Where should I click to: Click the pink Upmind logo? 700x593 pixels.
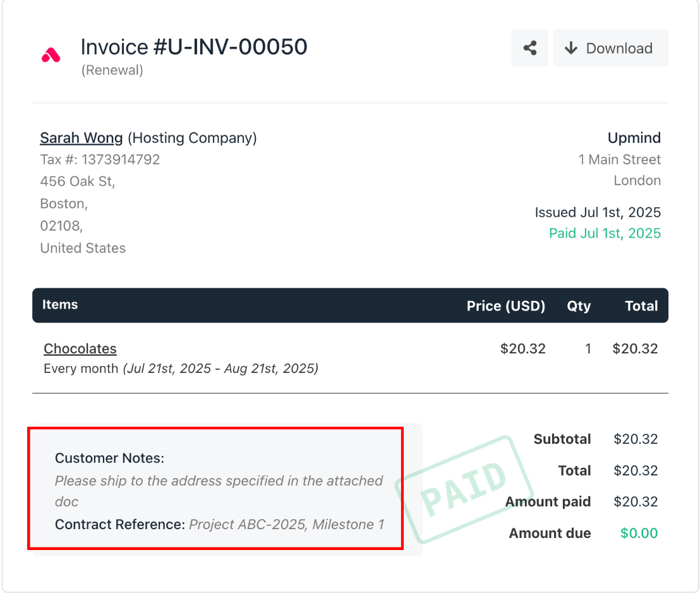click(x=51, y=56)
